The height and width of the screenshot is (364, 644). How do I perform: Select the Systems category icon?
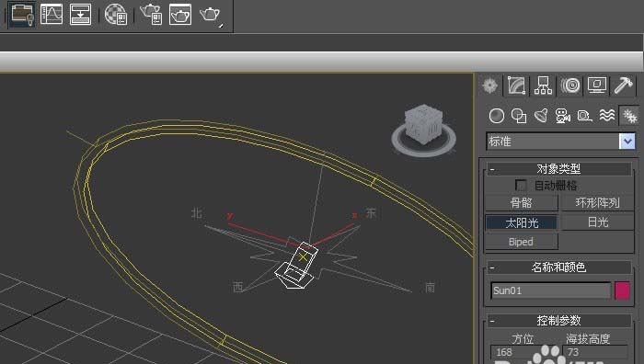click(628, 116)
